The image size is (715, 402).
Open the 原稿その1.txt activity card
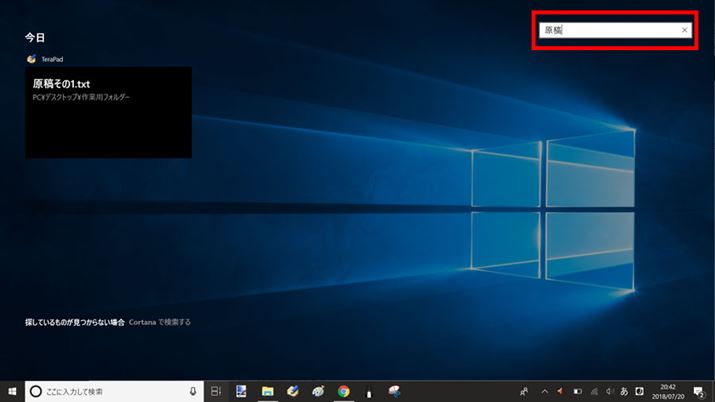(x=108, y=112)
